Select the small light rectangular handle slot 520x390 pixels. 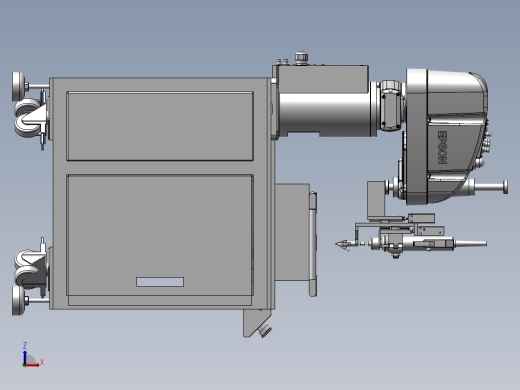[160, 282]
